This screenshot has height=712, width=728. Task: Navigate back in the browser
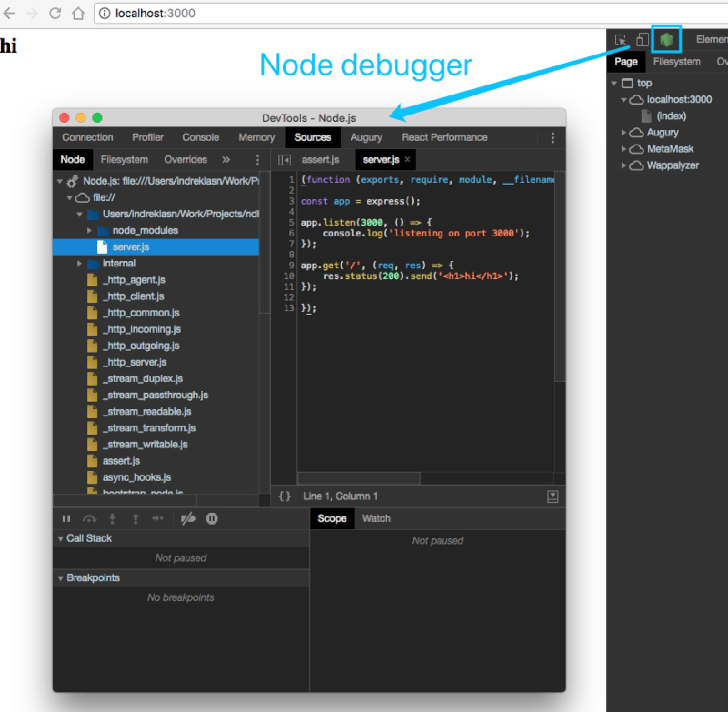9,13
